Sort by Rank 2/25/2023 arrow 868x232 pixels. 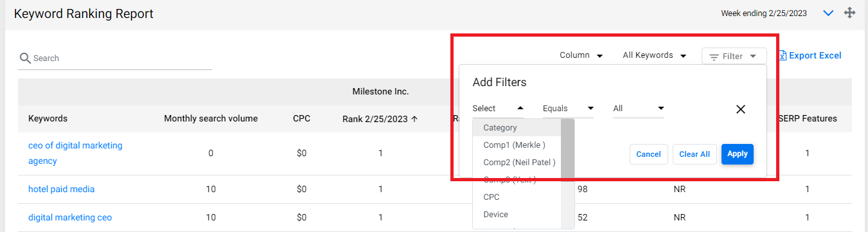point(414,118)
